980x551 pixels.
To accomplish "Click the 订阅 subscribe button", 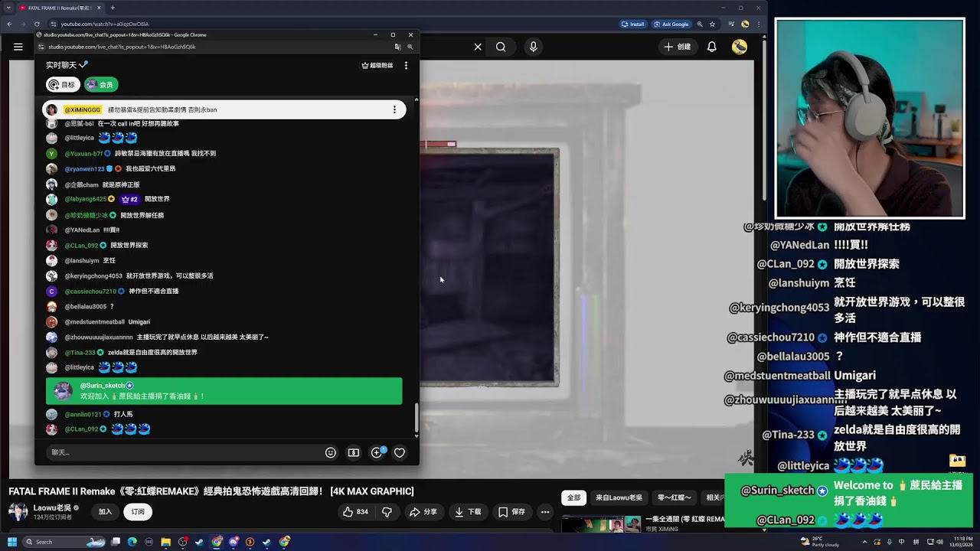I will point(138,512).
